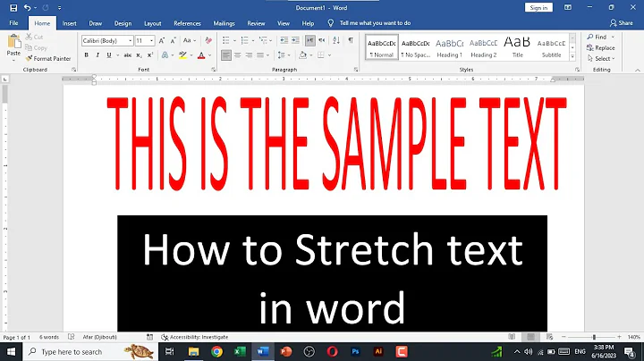This screenshot has width=644, height=361.
Task: Paste clipboard contents
Action: click(13, 45)
